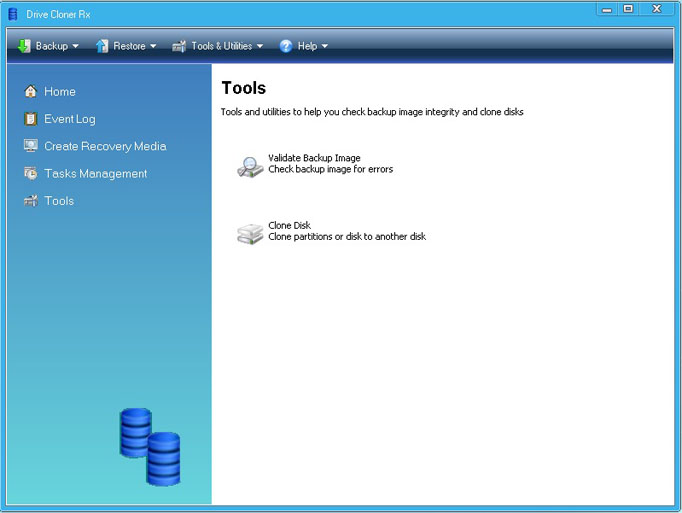Select Tools link in sidebar
The image size is (682, 513).
[x=59, y=201]
